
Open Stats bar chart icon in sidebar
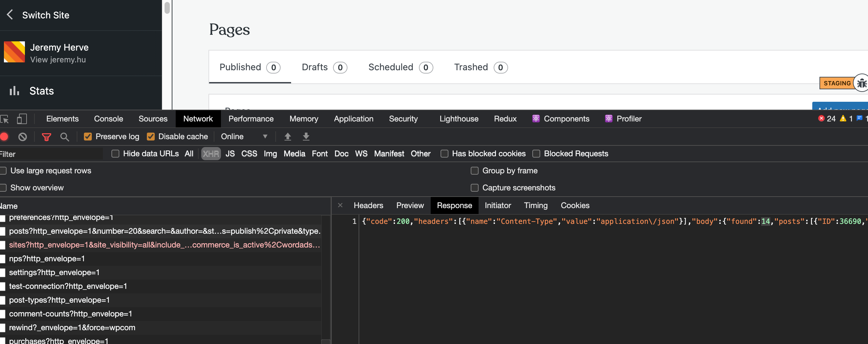point(14,90)
